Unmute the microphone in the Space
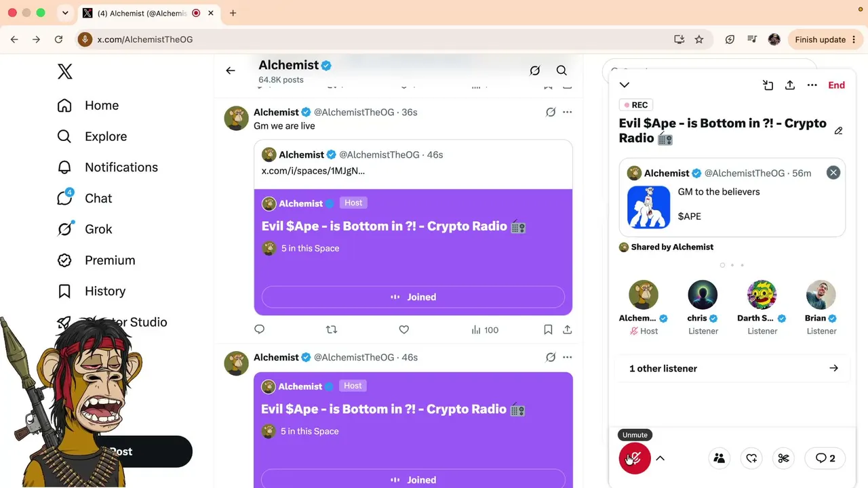This screenshot has height=488, width=868. [x=635, y=458]
